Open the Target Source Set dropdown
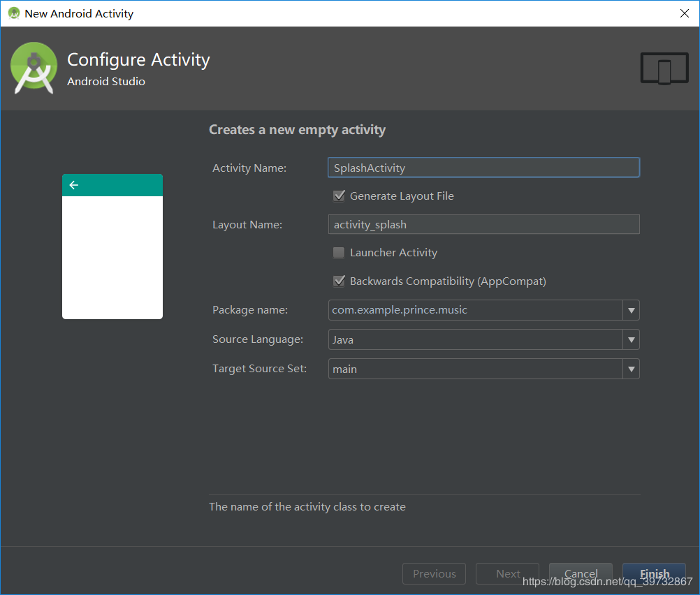The image size is (700, 595). (631, 369)
